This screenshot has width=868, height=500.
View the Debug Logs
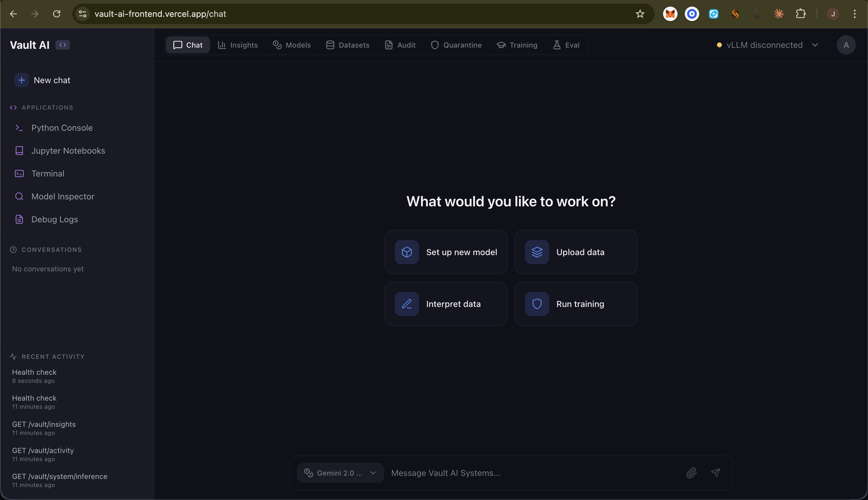[x=54, y=219]
